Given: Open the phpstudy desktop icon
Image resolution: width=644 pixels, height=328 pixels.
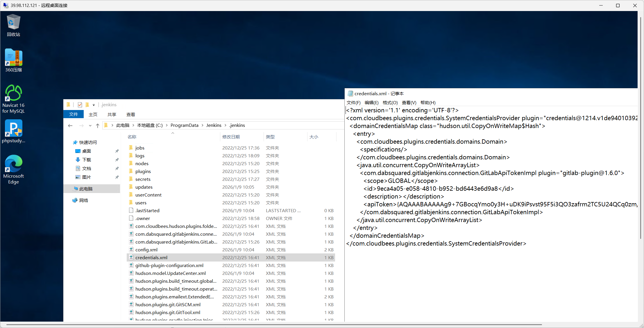Looking at the screenshot, I should [13, 131].
